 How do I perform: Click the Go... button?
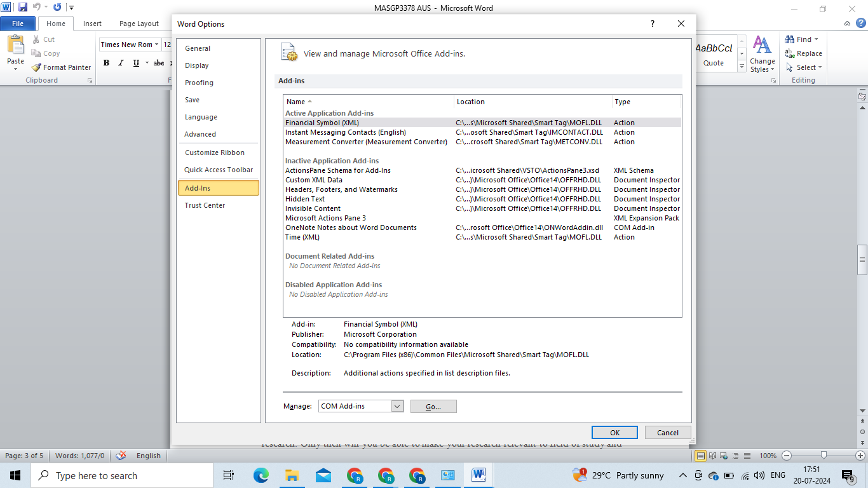(x=433, y=406)
